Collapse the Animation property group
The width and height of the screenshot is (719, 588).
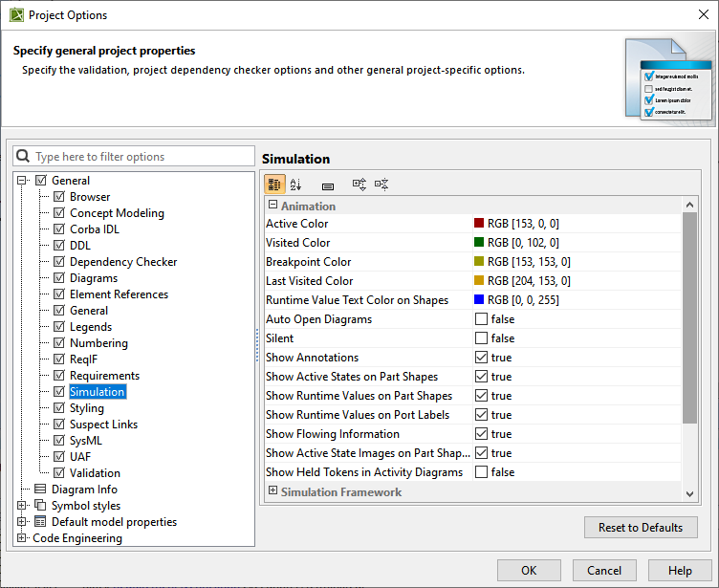272,205
